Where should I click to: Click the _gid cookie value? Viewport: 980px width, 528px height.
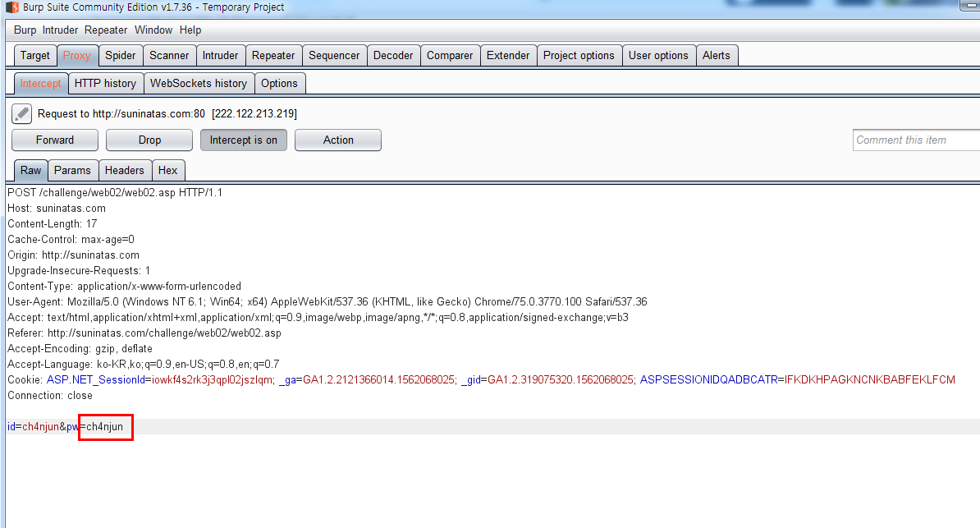(560, 379)
